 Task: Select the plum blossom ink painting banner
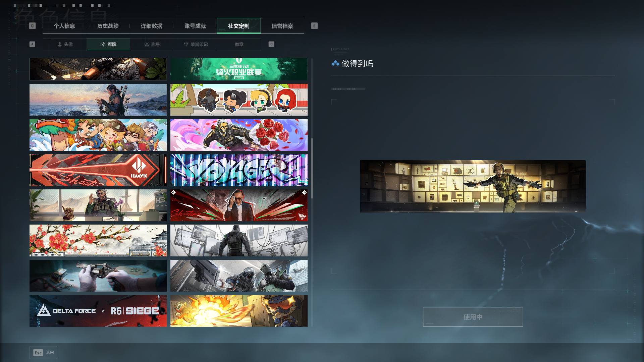(98, 240)
